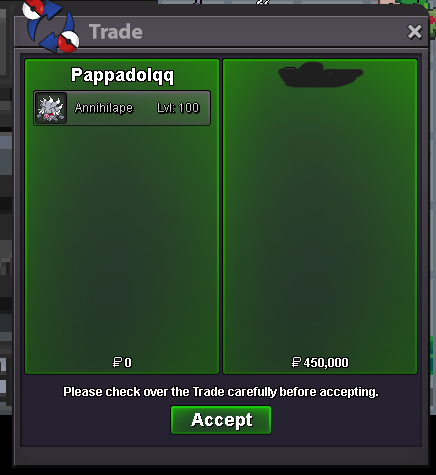Click the Annihilape sprite thumbnail

pos(51,108)
